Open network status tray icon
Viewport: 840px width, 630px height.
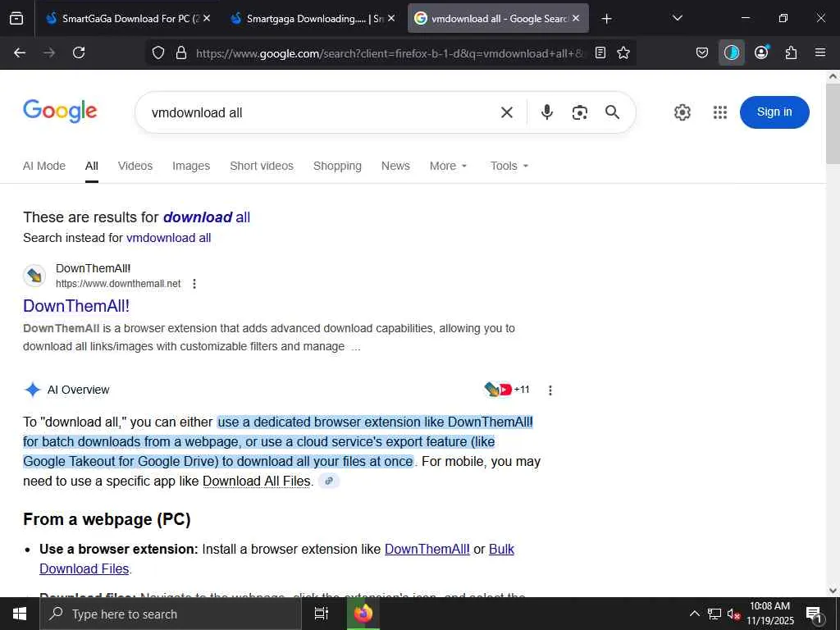pos(714,614)
